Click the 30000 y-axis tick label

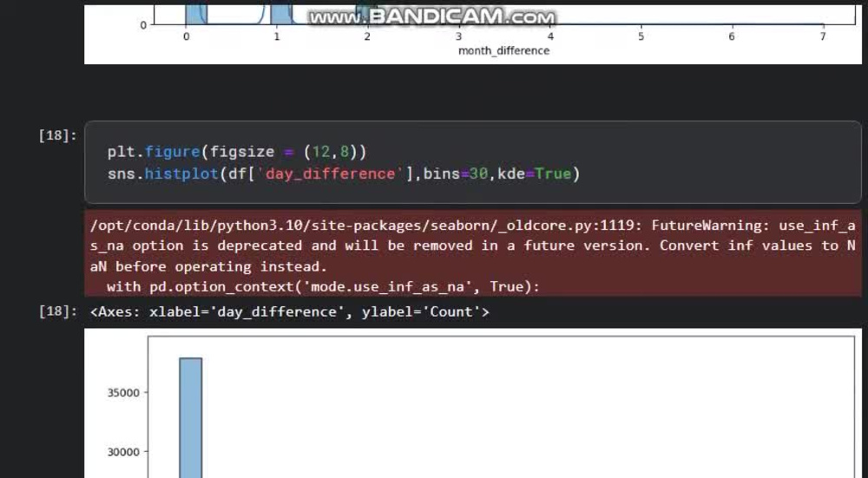pyautogui.click(x=123, y=452)
